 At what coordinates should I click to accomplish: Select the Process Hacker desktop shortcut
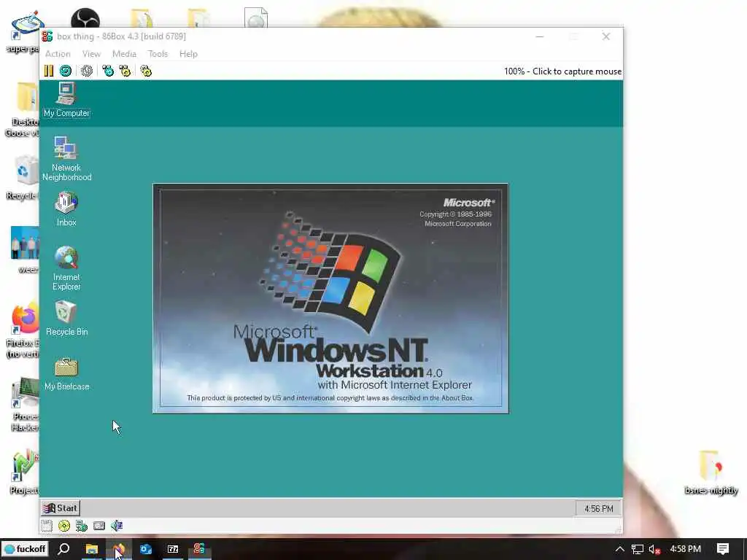point(25,405)
